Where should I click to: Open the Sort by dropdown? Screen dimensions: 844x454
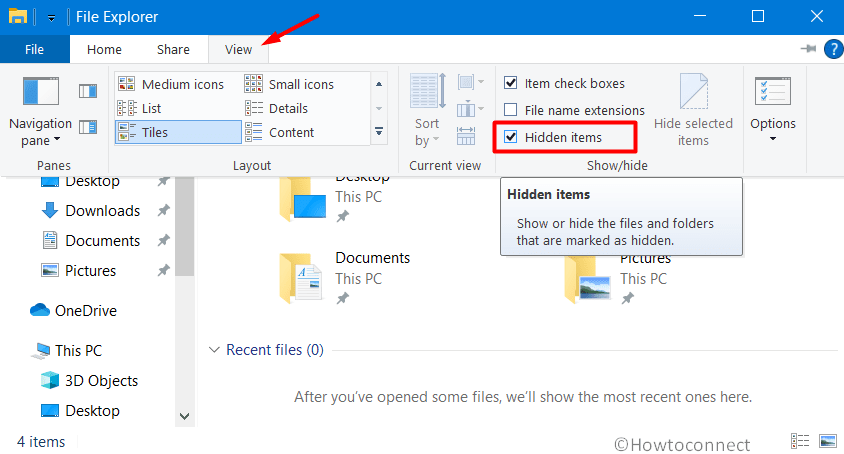coord(427,111)
